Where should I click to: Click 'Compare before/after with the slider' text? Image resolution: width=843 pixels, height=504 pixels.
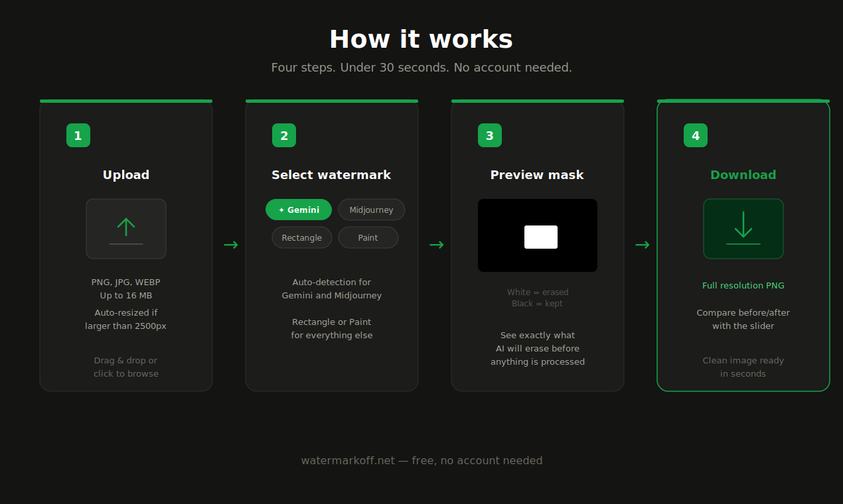pos(743,320)
